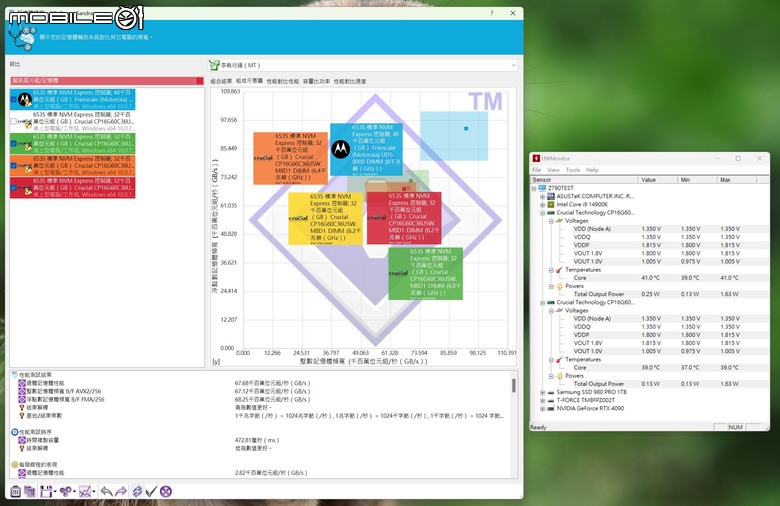Click the multi-thread (MT) mode icon beside dropdown
This screenshot has height=506, width=780.
point(214,65)
